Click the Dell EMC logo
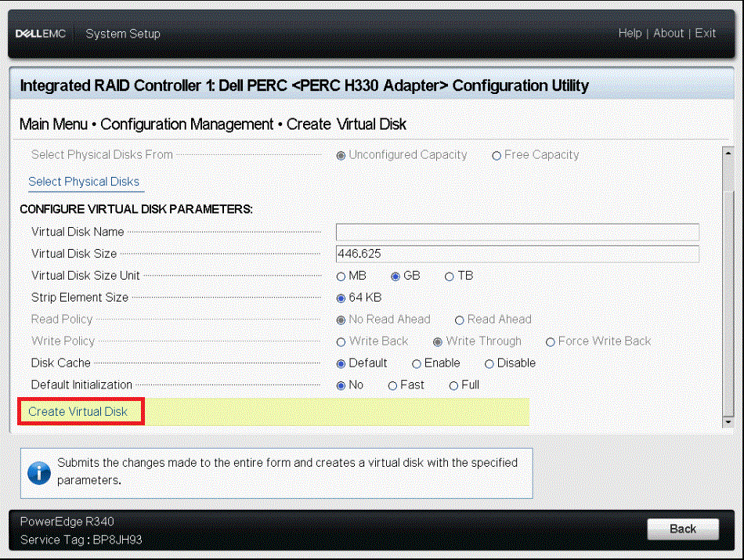 click(x=41, y=34)
